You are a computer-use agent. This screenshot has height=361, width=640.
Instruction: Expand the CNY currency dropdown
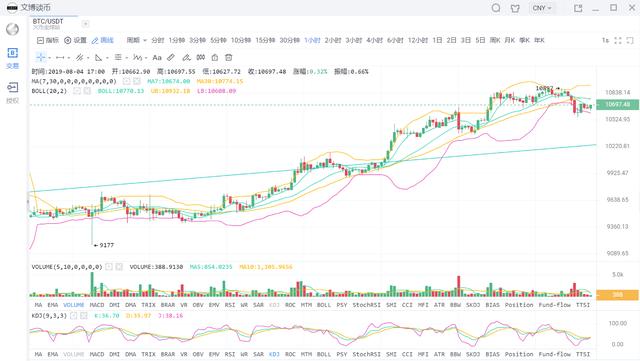[x=542, y=8]
